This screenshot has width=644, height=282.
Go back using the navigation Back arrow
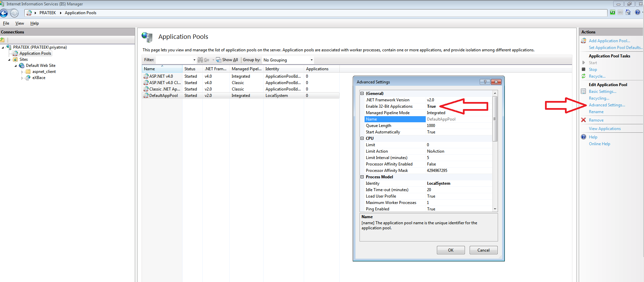[x=4, y=13]
